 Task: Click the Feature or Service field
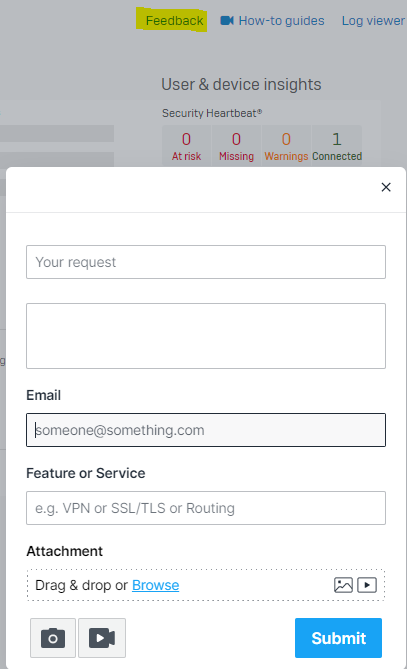206,508
